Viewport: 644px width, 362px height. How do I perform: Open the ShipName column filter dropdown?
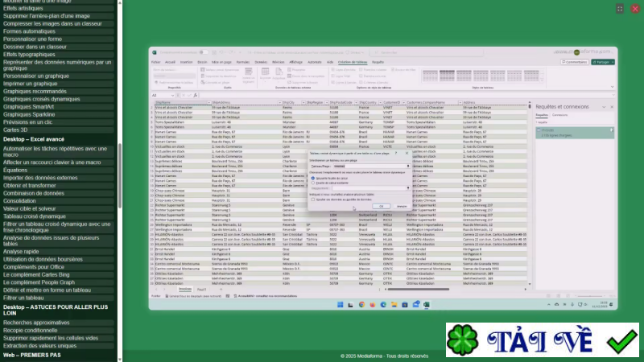point(208,103)
